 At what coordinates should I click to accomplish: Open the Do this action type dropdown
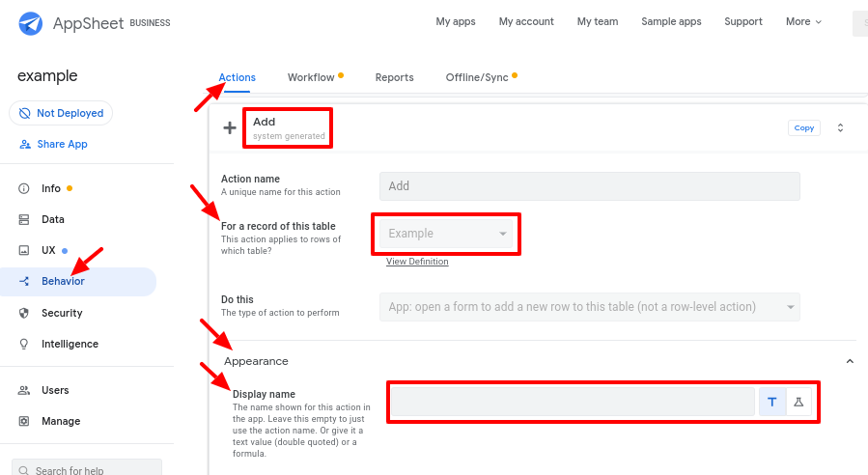(x=590, y=307)
